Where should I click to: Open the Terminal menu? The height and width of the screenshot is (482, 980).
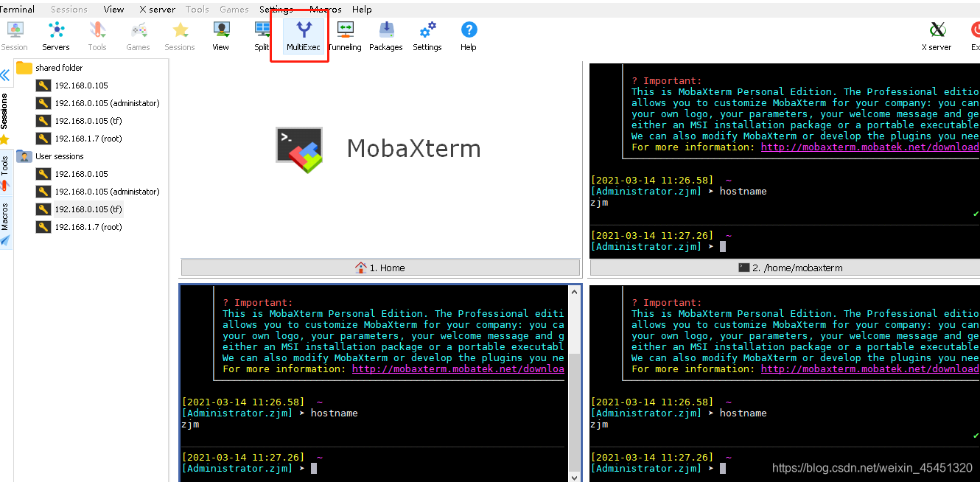click(x=16, y=10)
